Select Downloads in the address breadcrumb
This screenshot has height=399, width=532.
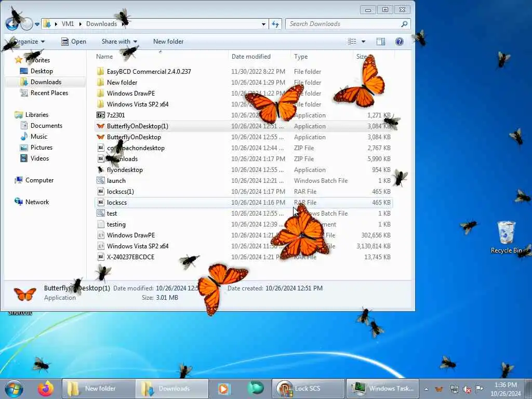(101, 24)
